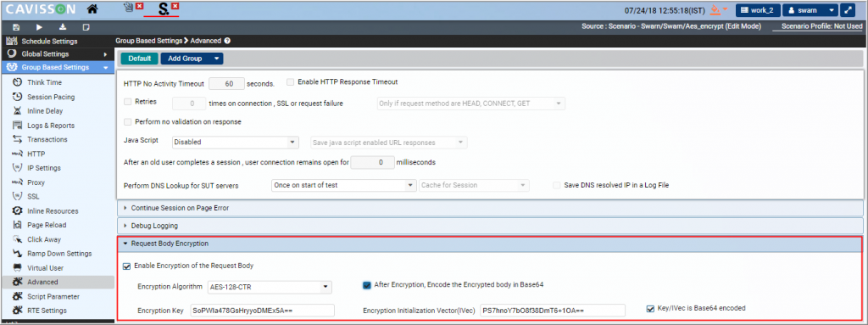Open the Java Script Disabled dropdown
This screenshot has width=868, height=325.
click(x=236, y=143)
